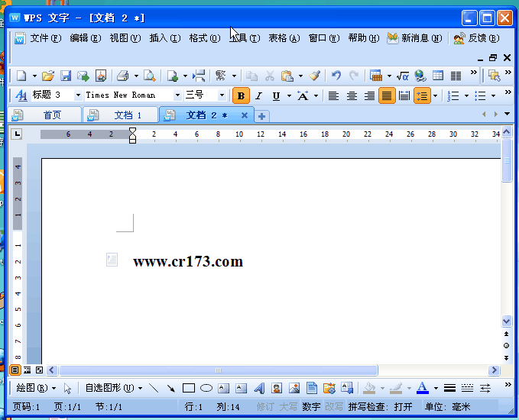Open the style dropdown showing 标题 3
Viewport: 519px width, 420px height.
click(78, 95)
